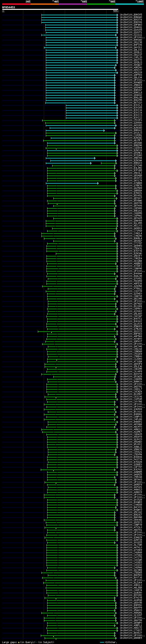Select the UniRef100_O81238 label

131,42
